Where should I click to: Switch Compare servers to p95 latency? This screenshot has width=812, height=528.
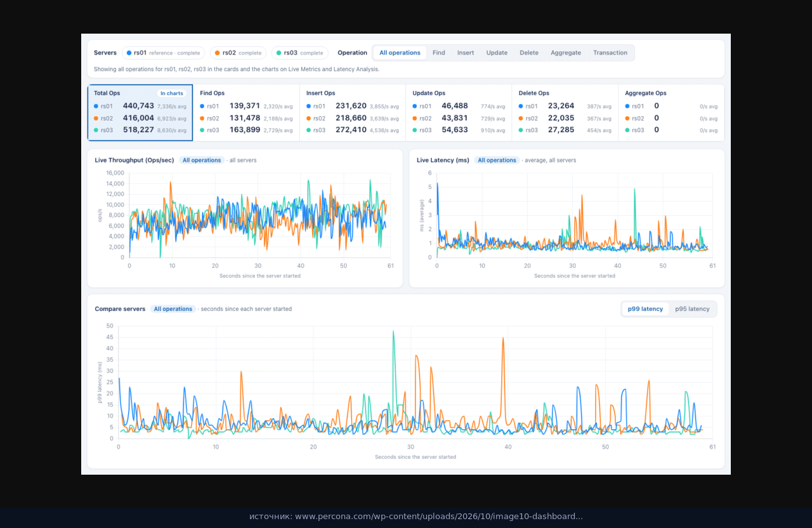tap(692, 309)
